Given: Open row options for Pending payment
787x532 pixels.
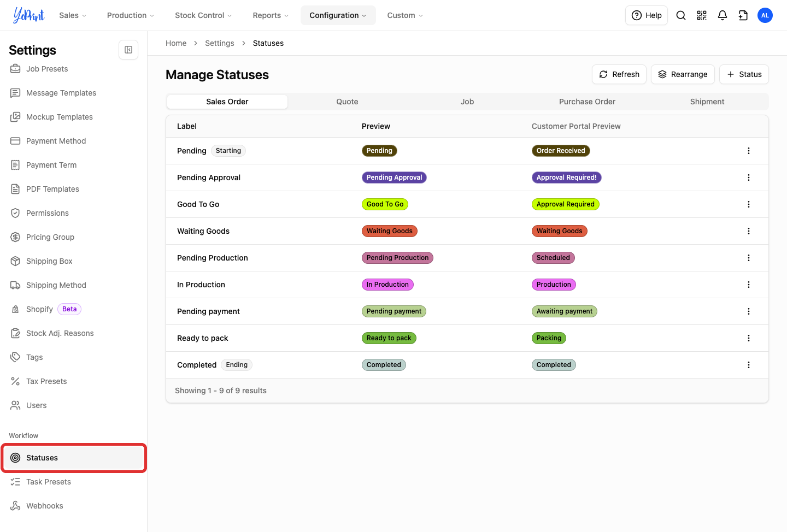Looking at the screenshot, I should point(749,311).
